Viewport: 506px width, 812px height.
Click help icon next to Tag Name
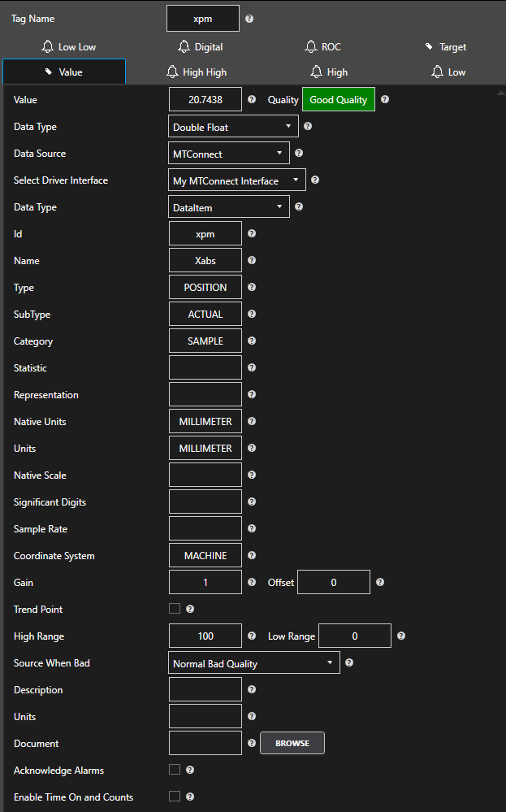[x=249, y=19]
